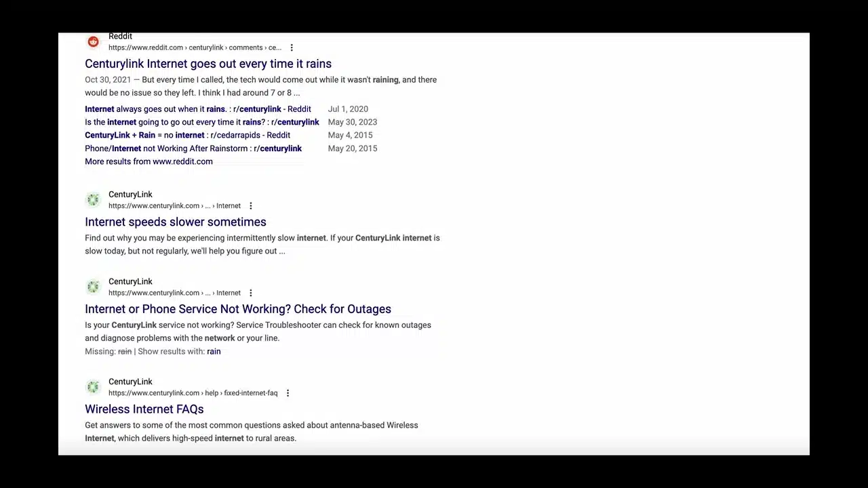The height and width of the screenshot is (488, 868).
Task: Click the Reddit favicon icon
Action: point(93,42)
